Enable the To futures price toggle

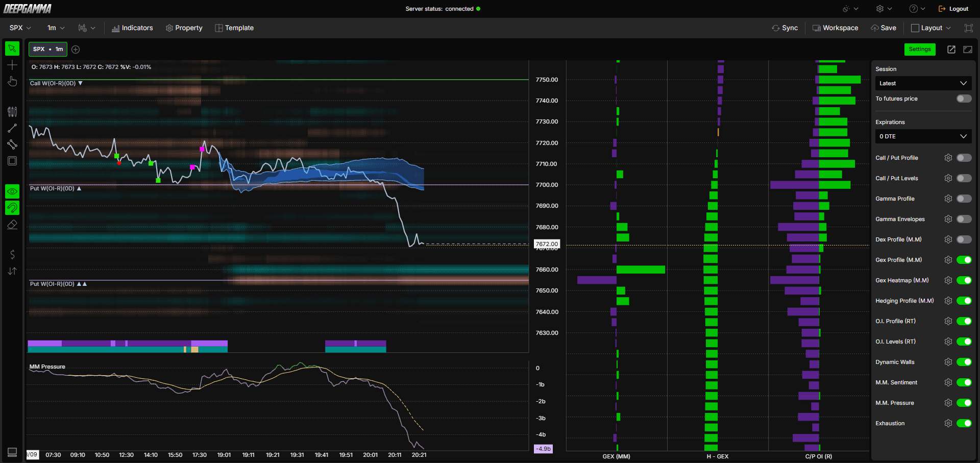pos(964,99)
